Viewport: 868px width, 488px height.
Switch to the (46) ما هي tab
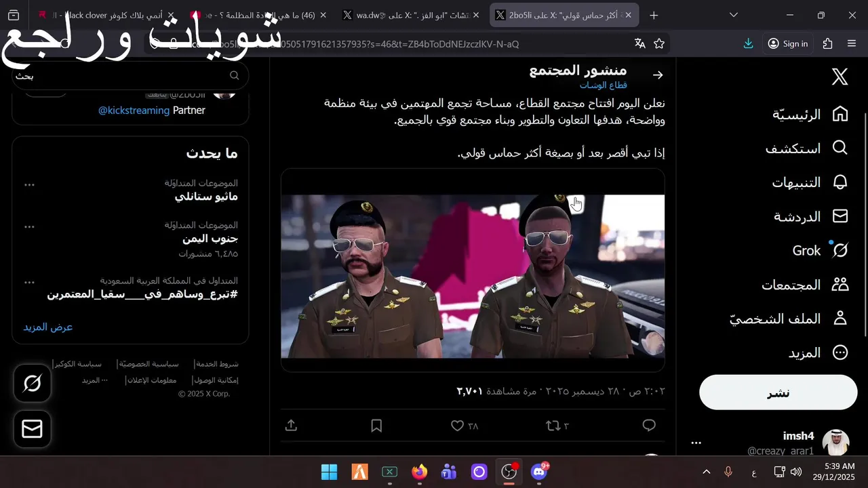click(x=258, y=15)
